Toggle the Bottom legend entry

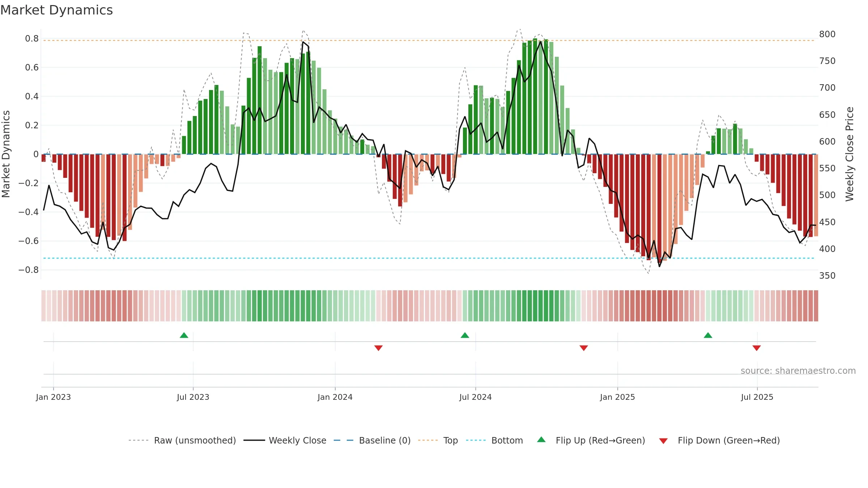[x=494, y=440]
